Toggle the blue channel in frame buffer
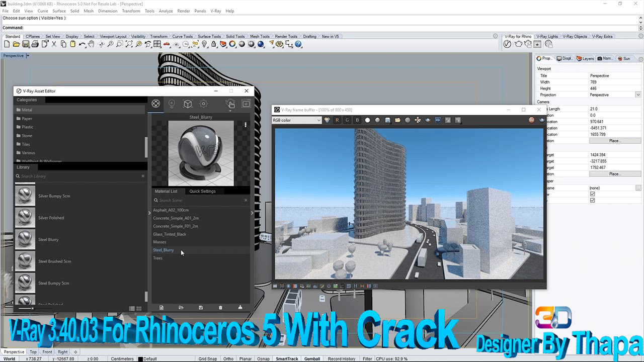 click(x=357, y=120)
